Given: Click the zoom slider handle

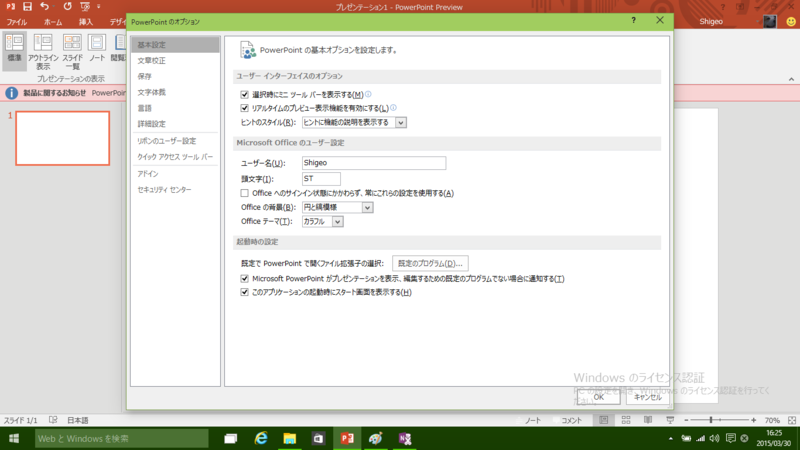Looking at the screenshot, I should 711,420.
